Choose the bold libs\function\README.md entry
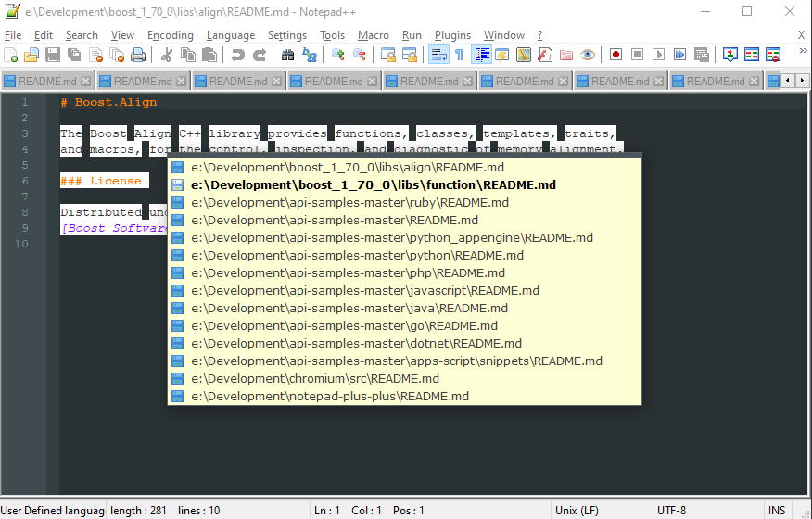 [404, 185]
